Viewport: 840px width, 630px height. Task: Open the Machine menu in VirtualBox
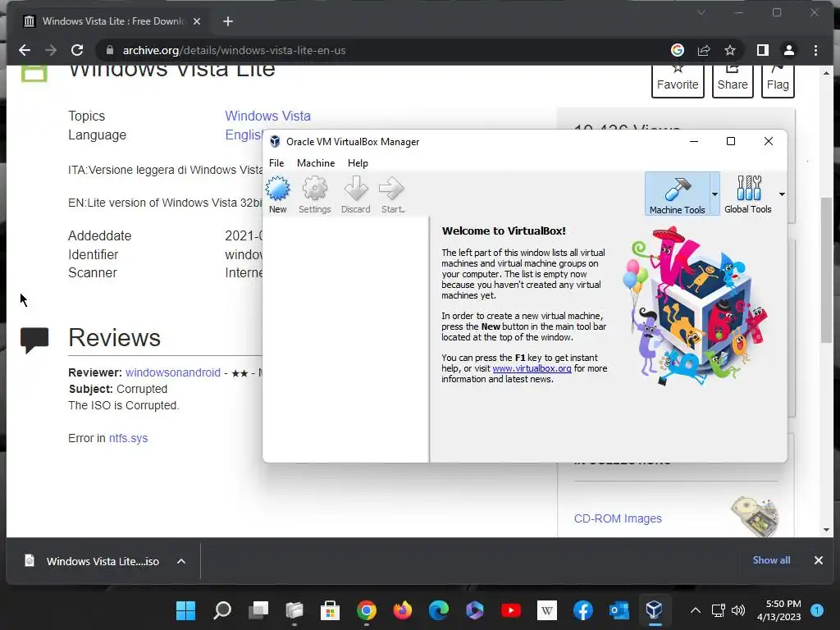(316, 163)
